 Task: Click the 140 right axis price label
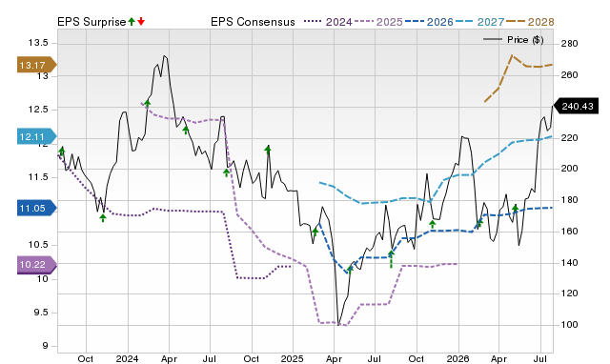coord(570,262)
